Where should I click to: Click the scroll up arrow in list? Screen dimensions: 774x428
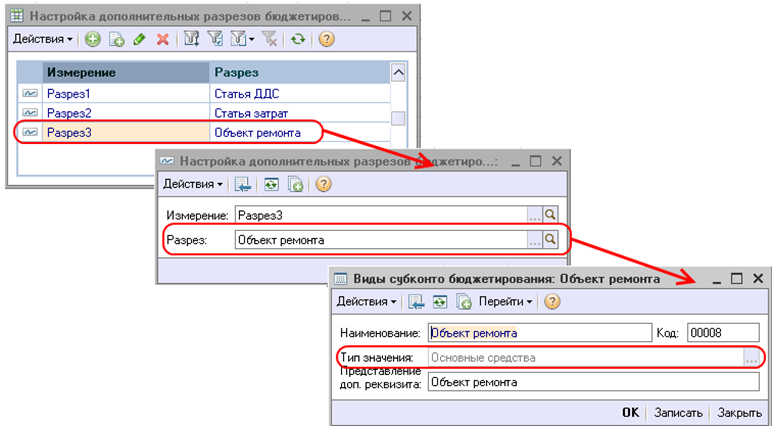pos(398,73)
